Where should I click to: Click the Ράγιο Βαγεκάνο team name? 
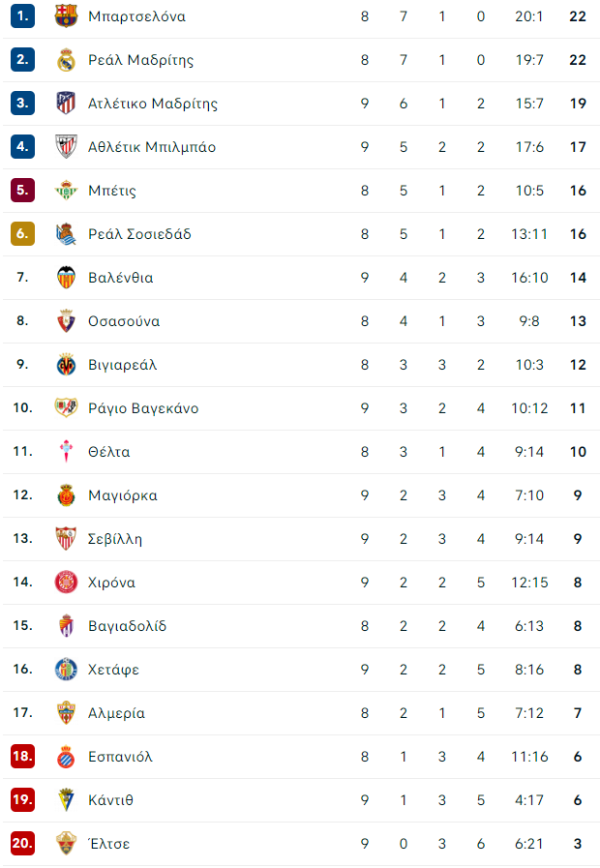click(x=143, y=408)
